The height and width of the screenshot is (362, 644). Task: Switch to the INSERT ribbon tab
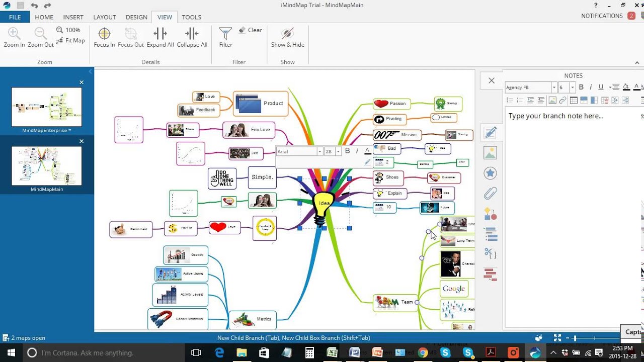[73, 17]
